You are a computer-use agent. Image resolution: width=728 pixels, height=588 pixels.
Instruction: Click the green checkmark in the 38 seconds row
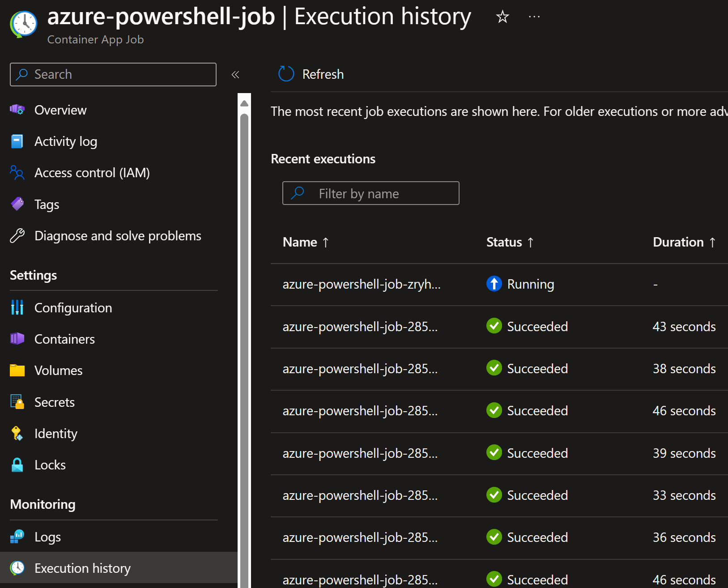pyautogui.click(x=494, y=368)
